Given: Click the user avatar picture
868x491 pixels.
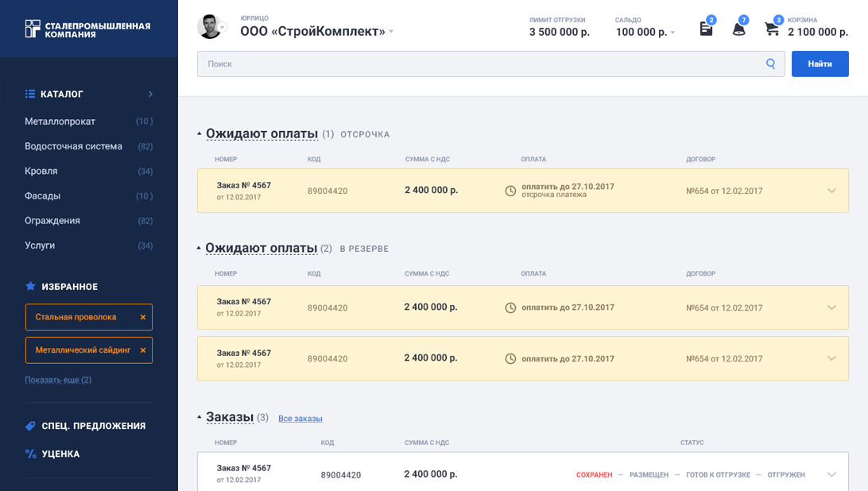Looking at the screenshot, I should coord(209,26).
